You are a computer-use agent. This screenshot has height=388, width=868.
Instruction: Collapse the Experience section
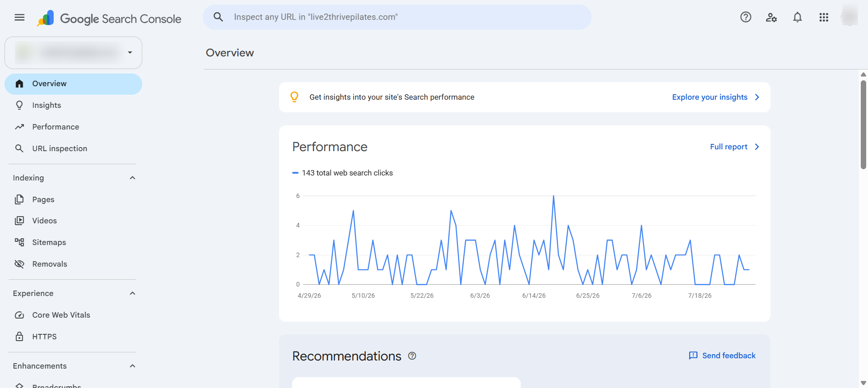click(132, 293)
